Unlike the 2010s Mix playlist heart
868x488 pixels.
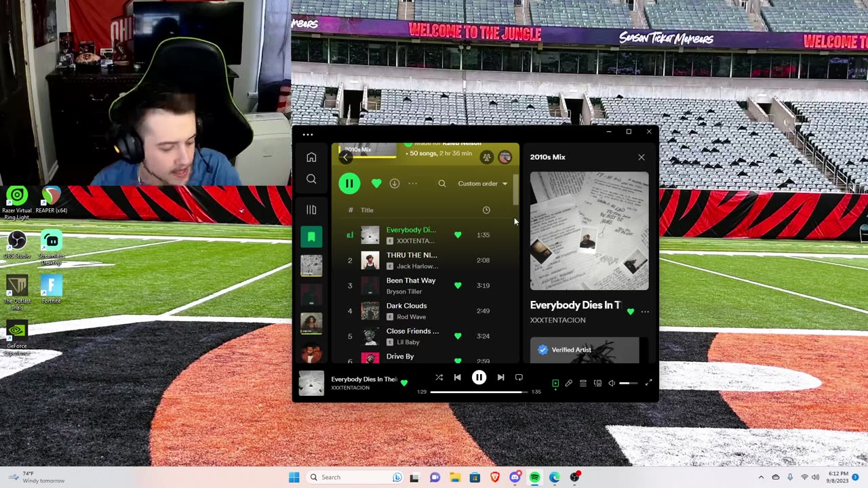(x=376, y=184)
